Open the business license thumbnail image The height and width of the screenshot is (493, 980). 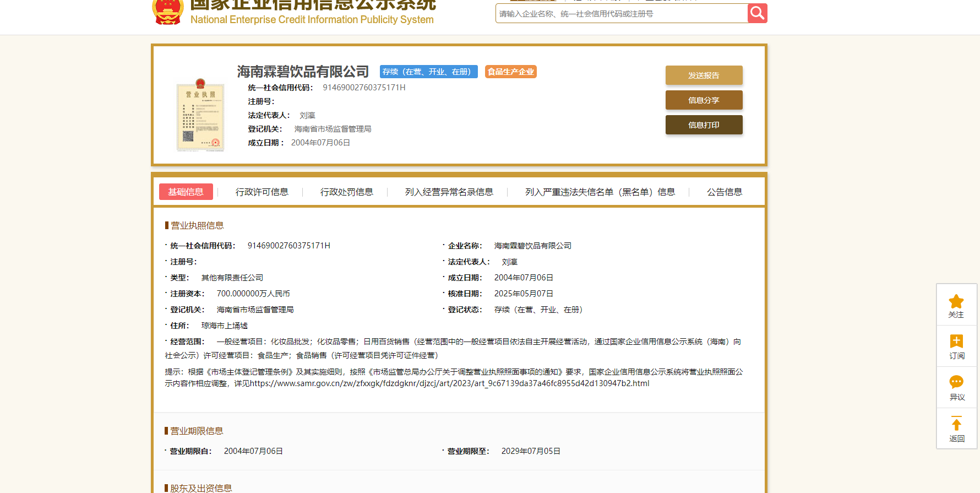(x=200, y=115)
